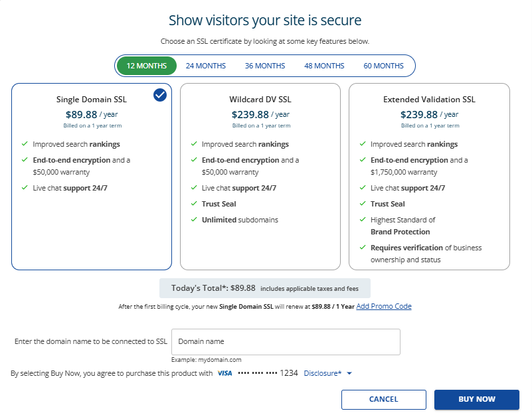Click the check next to End-to-end encryption warranty
This screenshot has width=532, height=417.
[x=25, y=160]
